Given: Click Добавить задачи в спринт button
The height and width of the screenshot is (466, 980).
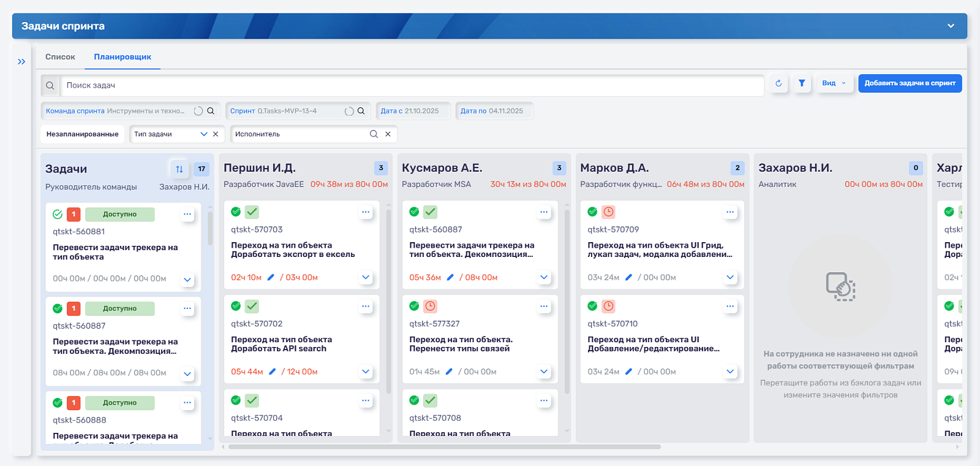Looking at the screenshot, I should (910, 83).
